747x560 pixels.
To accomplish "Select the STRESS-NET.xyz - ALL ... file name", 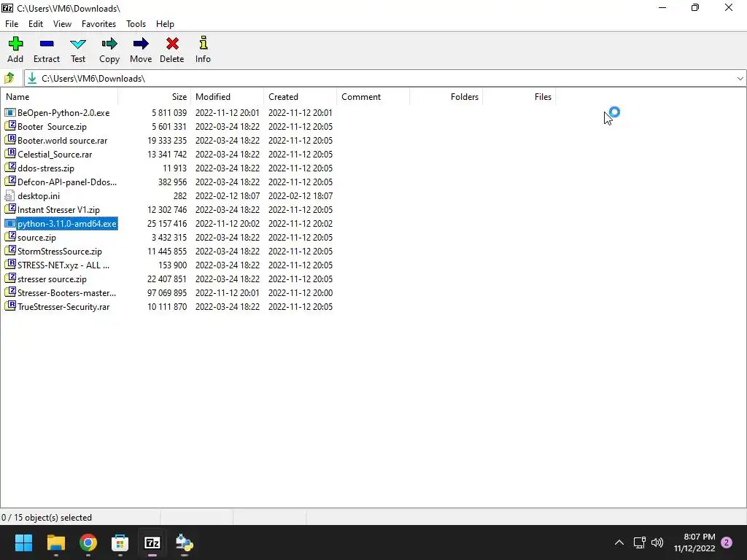I will [x=63, y=265].
